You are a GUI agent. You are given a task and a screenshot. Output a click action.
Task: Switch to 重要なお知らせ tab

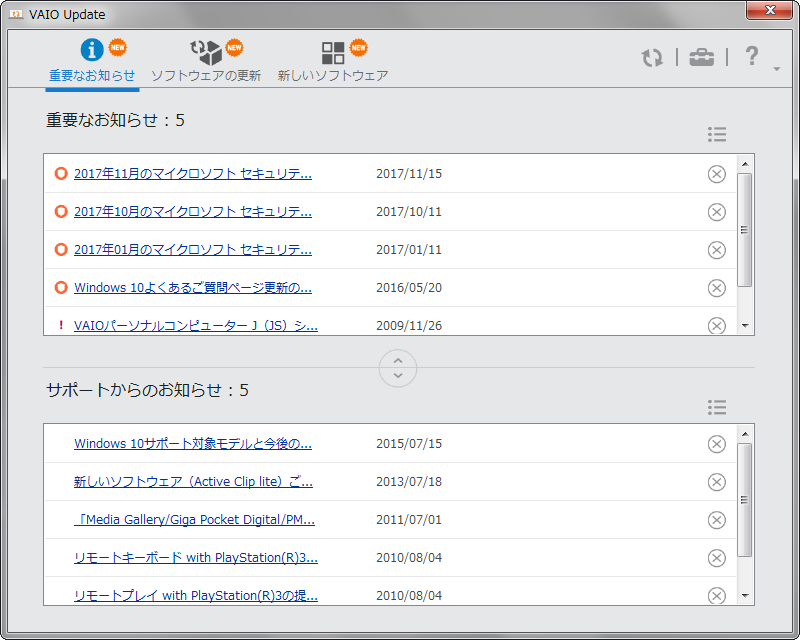point(92,61)
